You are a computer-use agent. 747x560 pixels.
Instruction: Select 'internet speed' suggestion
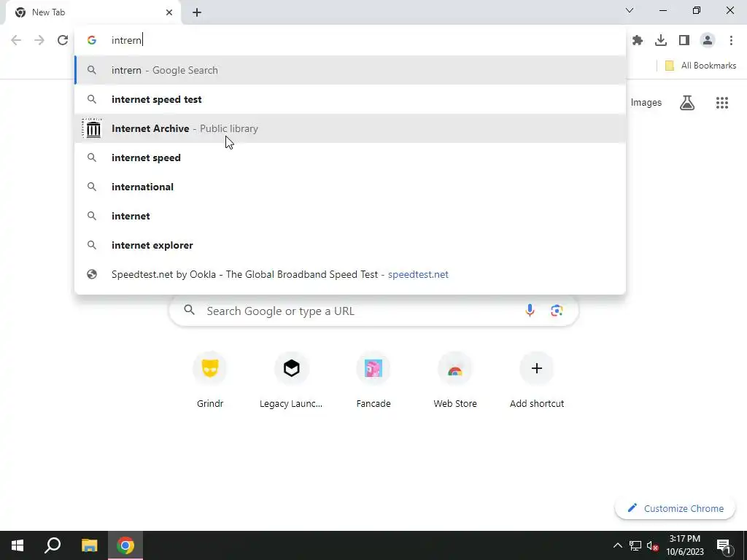click(x=350, y=157)
